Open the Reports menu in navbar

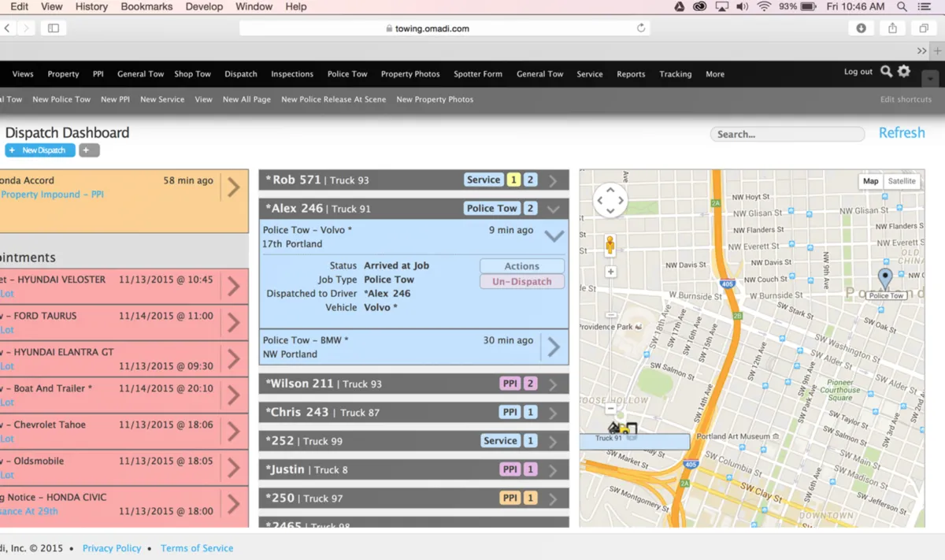631,74
